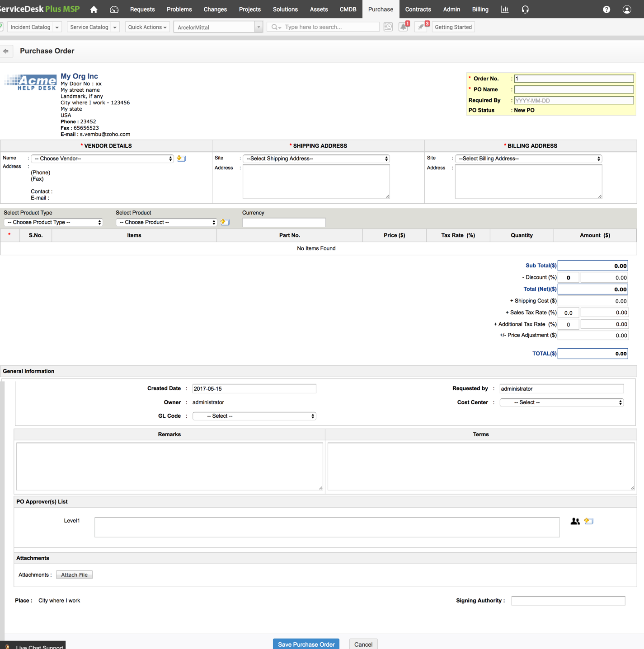Open the Select Shipping Address dropdown
This screenshot has width=644, height=649.
(x=316, y=159)
